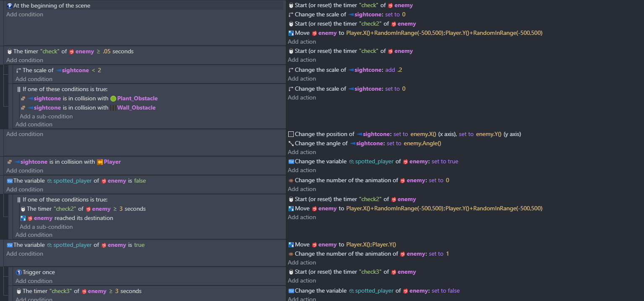Click the Trigger once condition icon
Image resolution: width=644 pixels, height=301 pixels.
coord(18,272)
